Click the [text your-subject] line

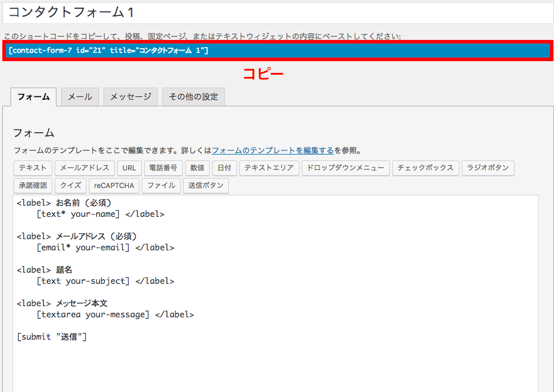[105, 281]
